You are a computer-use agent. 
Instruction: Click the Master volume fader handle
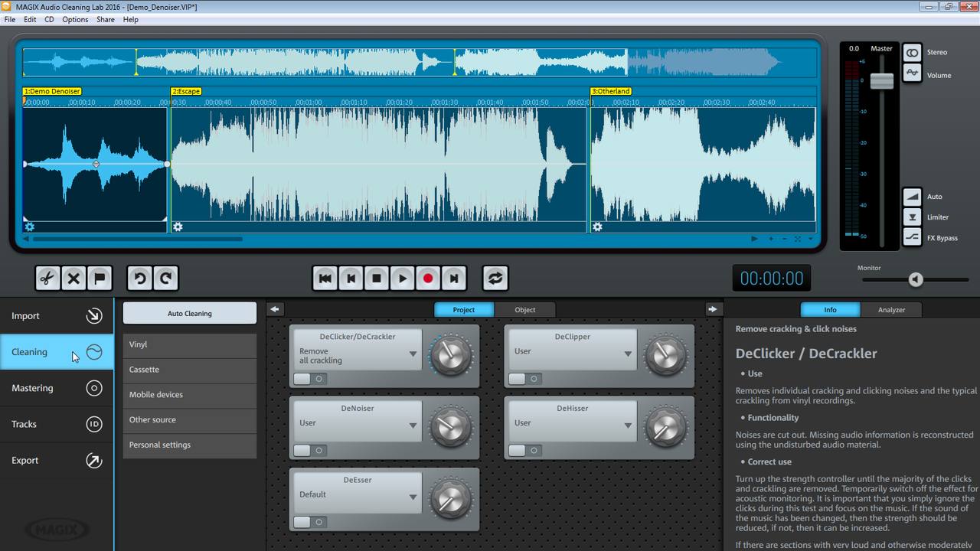tap(882, 80)
